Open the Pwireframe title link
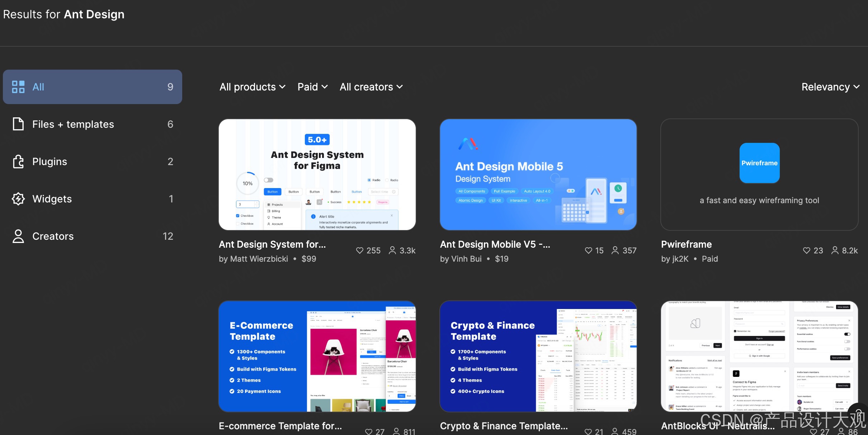 686,244
